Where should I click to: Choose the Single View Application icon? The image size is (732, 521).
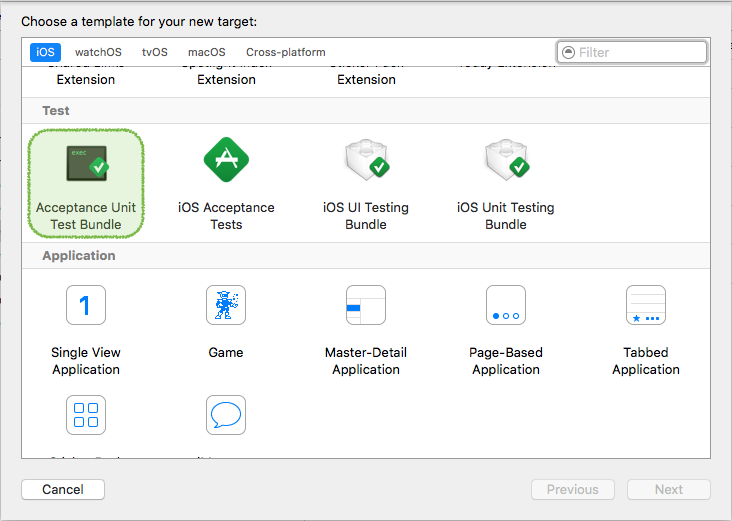pyautogui.click(x=86, y=305)
